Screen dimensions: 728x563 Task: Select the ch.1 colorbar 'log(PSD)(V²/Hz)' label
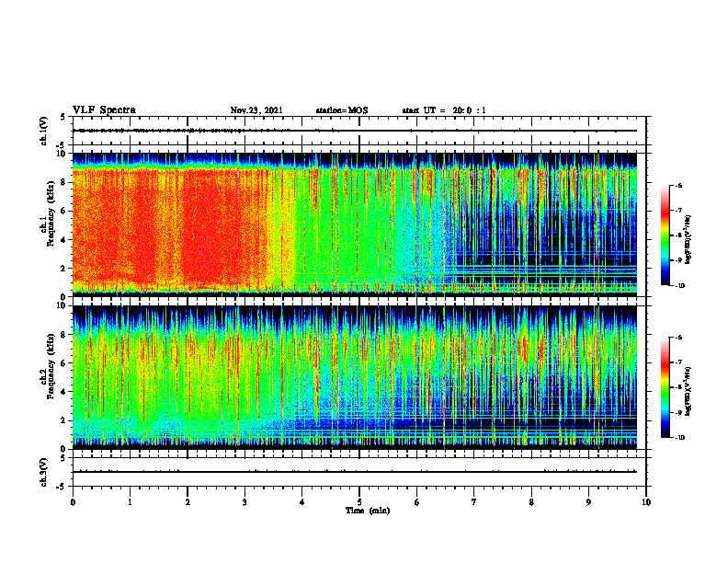[x=688, y=240]
